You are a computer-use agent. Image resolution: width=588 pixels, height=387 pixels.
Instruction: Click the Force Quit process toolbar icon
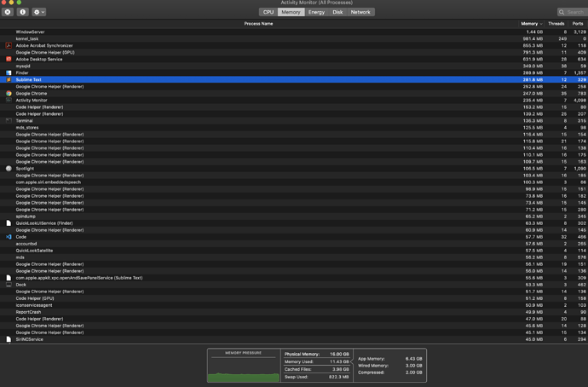point(8,12)
